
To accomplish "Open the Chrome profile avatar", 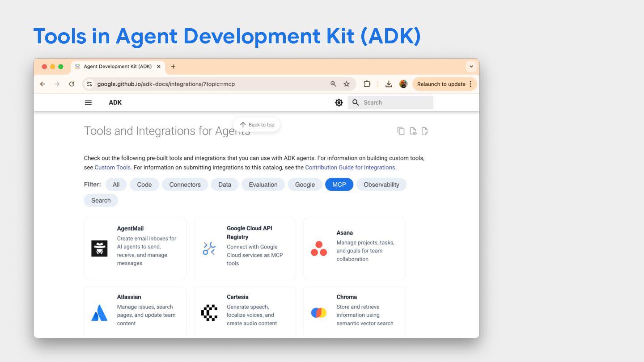I will click(403, 84).
